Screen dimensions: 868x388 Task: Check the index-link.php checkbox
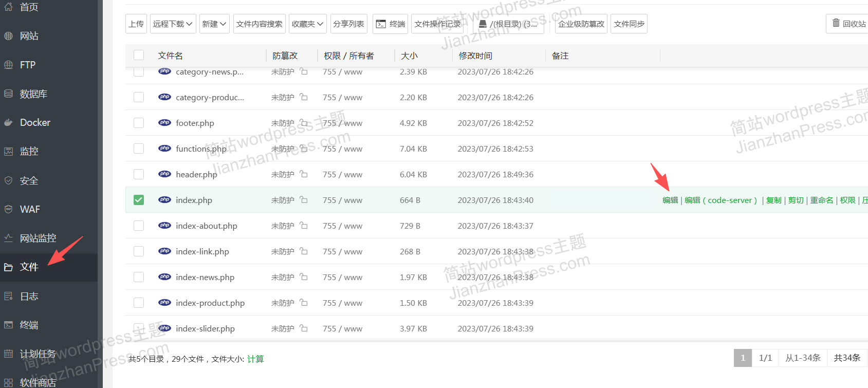(x=139, y=251)
